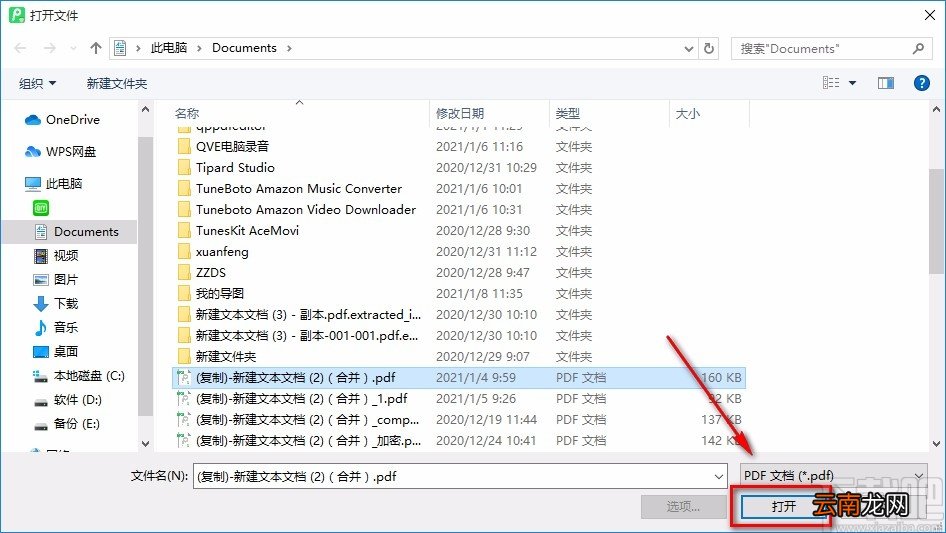946x533 pixels.
Task: Go forward with the right arrow
Action: [49, 48]
